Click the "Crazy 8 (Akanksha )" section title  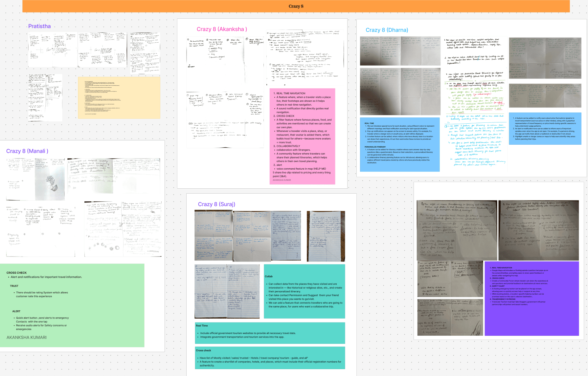(x=222, y=29)
